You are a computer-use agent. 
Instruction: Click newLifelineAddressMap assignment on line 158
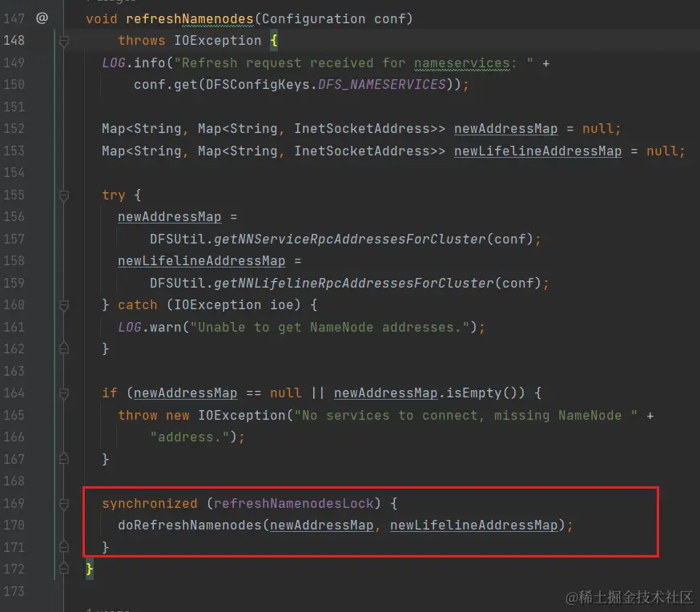click(x=201, y=261)
